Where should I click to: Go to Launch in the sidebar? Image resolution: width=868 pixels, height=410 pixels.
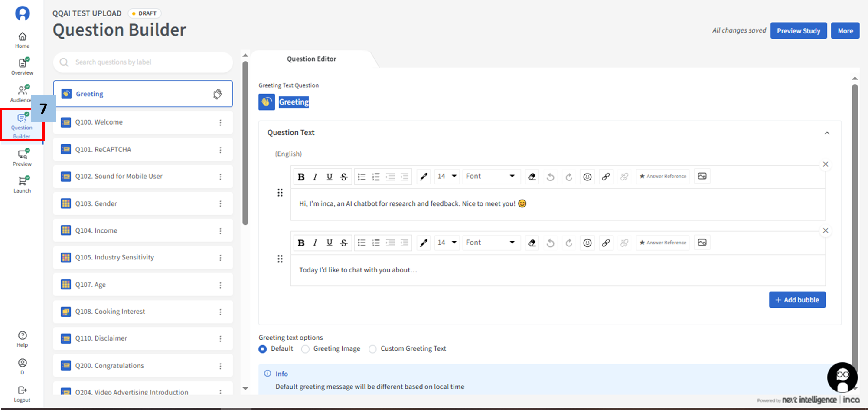(x=22, y=184)
